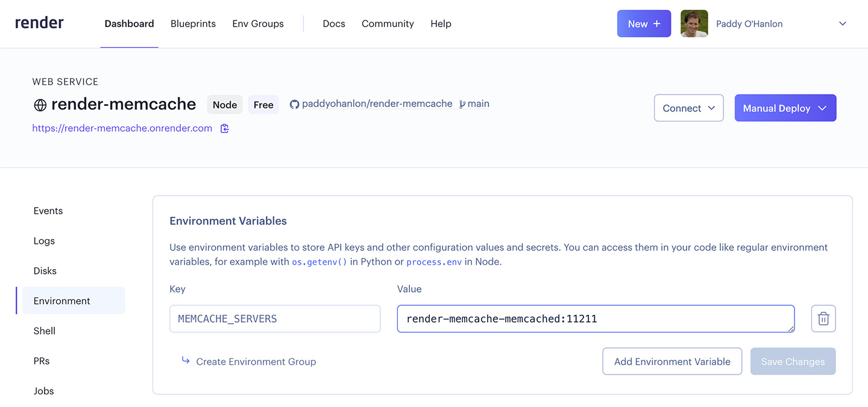Click the Save Changes button
The height and width of the screenshot is (407, 868).
(x=793, y=361)
